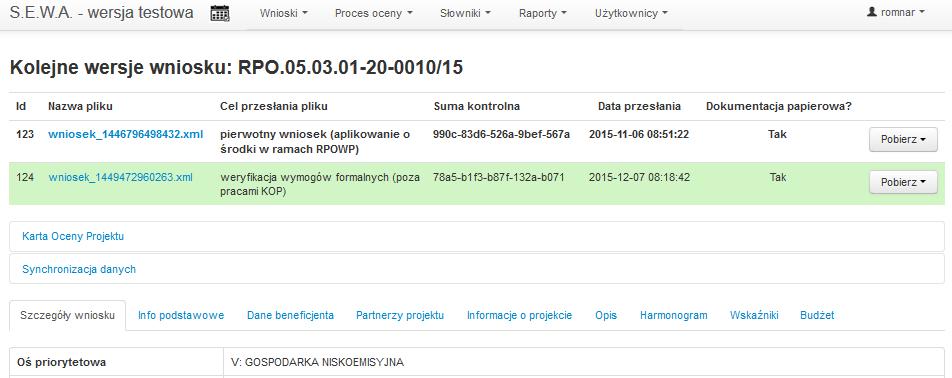Open the Słowniki dropdown menu
The width and height of the screenshot is (952, 378).
[x=465, y=13]
